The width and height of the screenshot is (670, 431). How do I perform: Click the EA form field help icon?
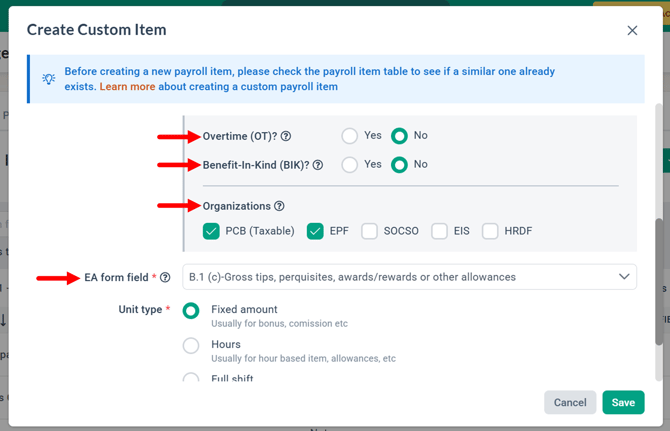[165, 278]
